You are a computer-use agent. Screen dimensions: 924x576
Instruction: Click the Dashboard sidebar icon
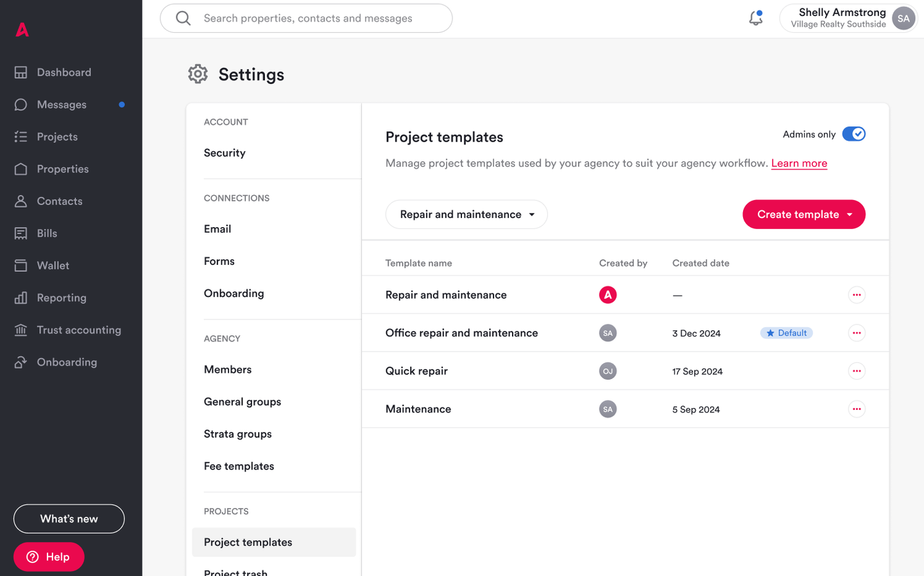(21, 72)
